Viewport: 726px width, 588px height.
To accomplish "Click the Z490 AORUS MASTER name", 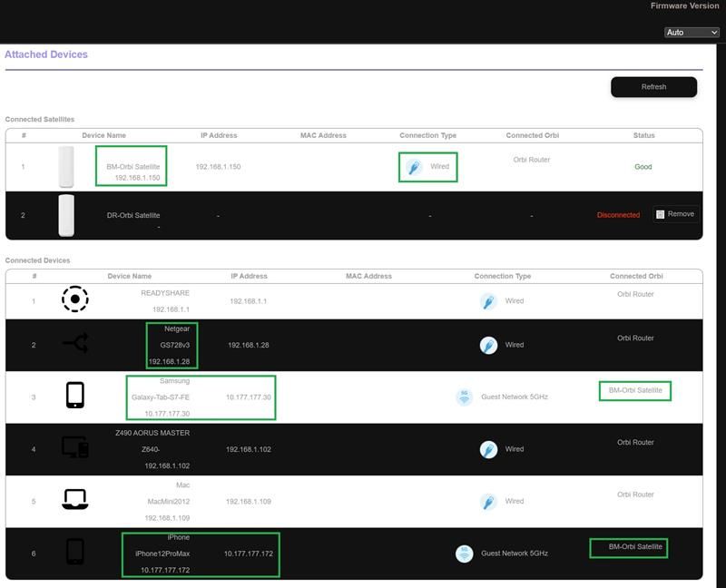I will pos(152,433).
